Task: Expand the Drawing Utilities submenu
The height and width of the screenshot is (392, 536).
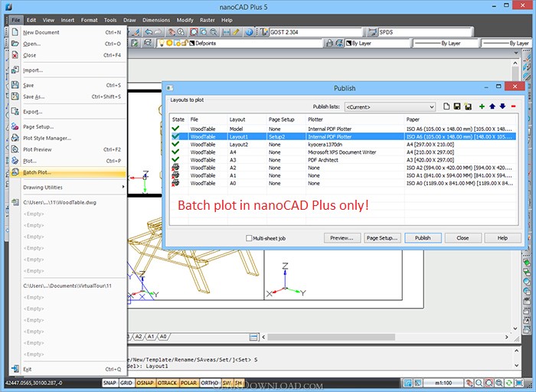Action: pos(73,188)
